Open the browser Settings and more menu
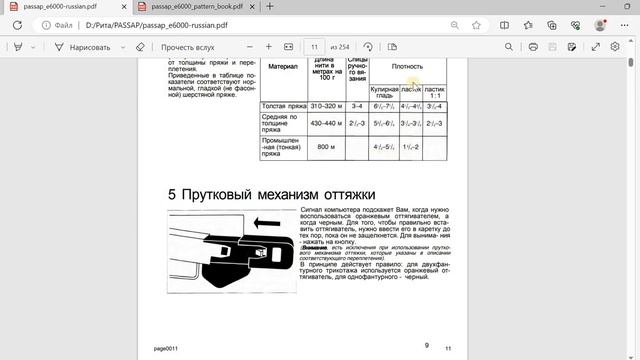The height and width of the screenshot is (360, 640). point(624,25)
